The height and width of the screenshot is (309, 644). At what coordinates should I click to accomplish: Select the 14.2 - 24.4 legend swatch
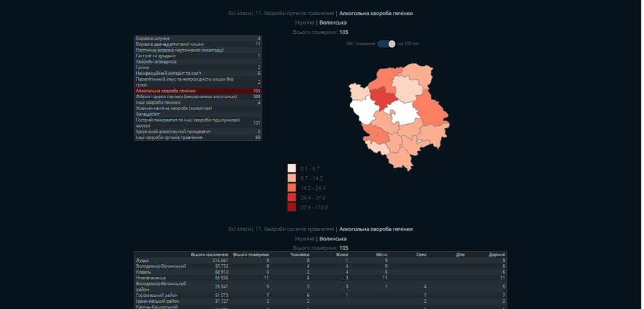pyautogui.click(x=292, y=188)
